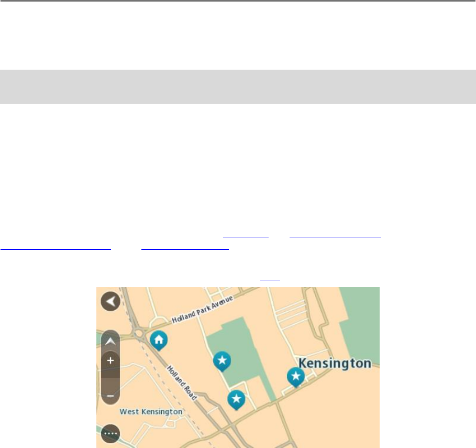Viewport: 476px width, 448px height.
Task: Click the Holland Park Avenue street label
Action: click(203, 309)
